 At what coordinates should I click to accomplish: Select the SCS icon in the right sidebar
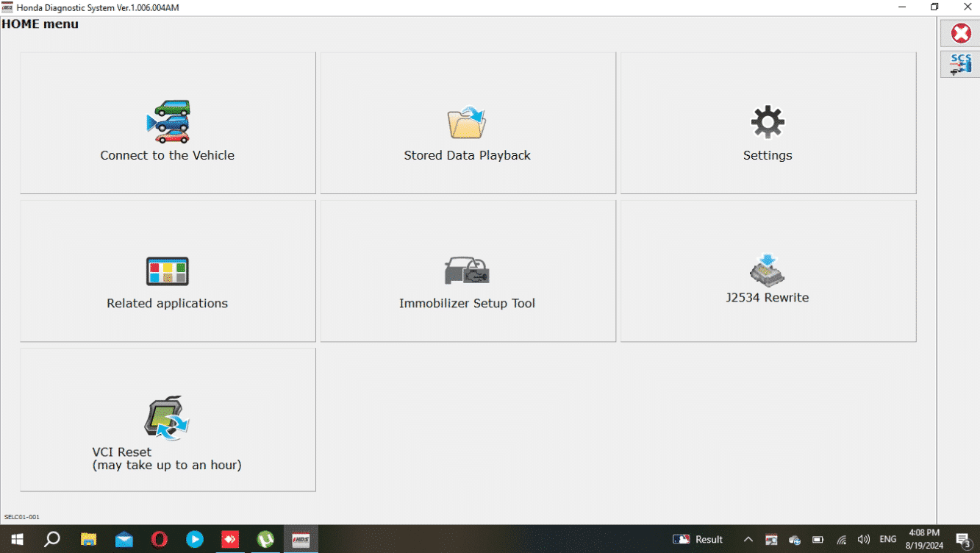click(x=960, y=64)
